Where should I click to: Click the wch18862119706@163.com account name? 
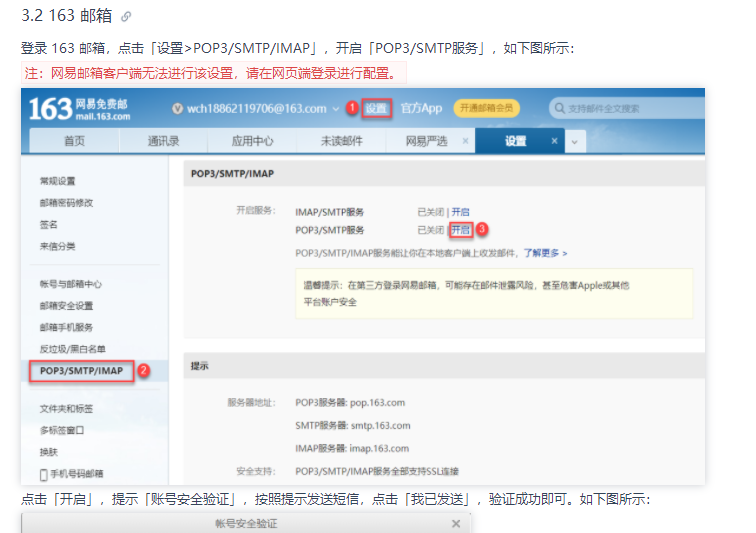click(x=256, y=109)
